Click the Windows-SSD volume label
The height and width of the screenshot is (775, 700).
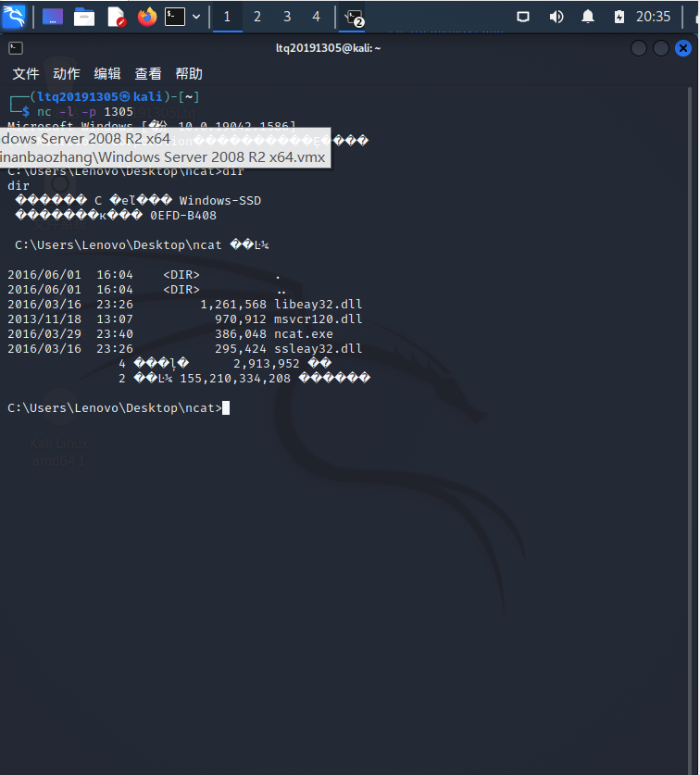[220, 201]
